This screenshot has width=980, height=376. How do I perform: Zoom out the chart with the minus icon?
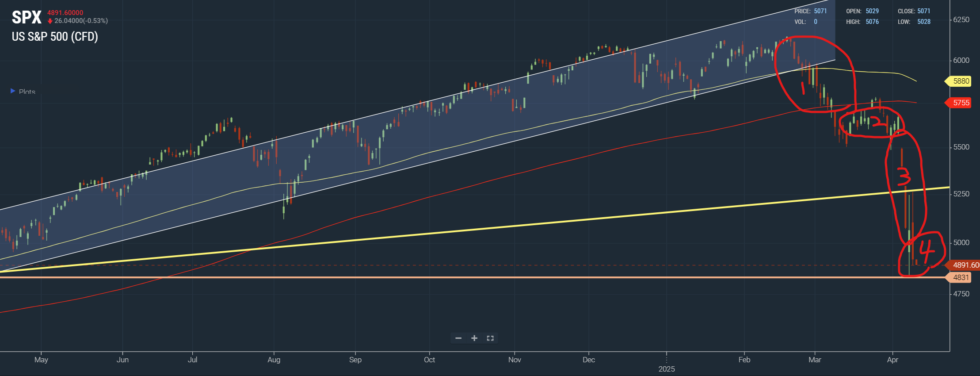click(458, 338)
